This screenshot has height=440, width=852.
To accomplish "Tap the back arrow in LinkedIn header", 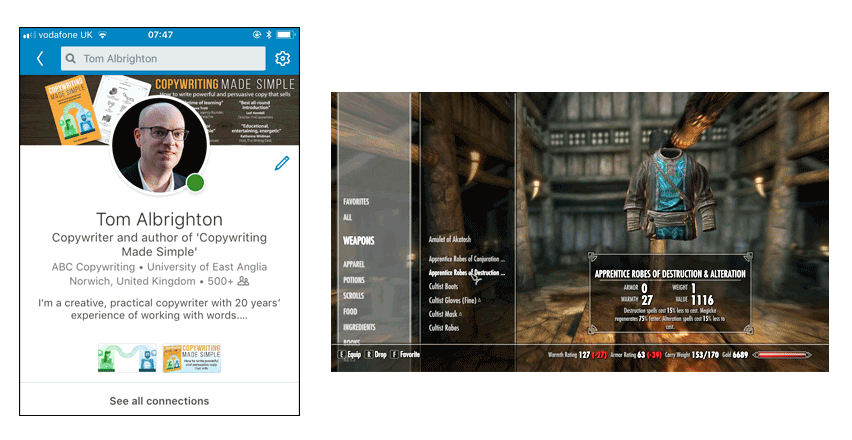I will 40,59.
